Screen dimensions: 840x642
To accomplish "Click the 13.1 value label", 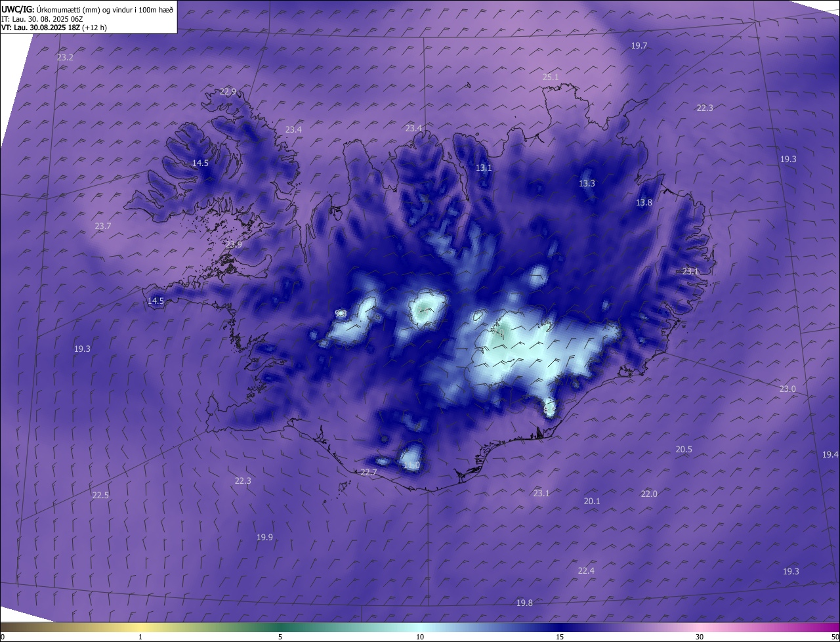I will tap(484, 168).
